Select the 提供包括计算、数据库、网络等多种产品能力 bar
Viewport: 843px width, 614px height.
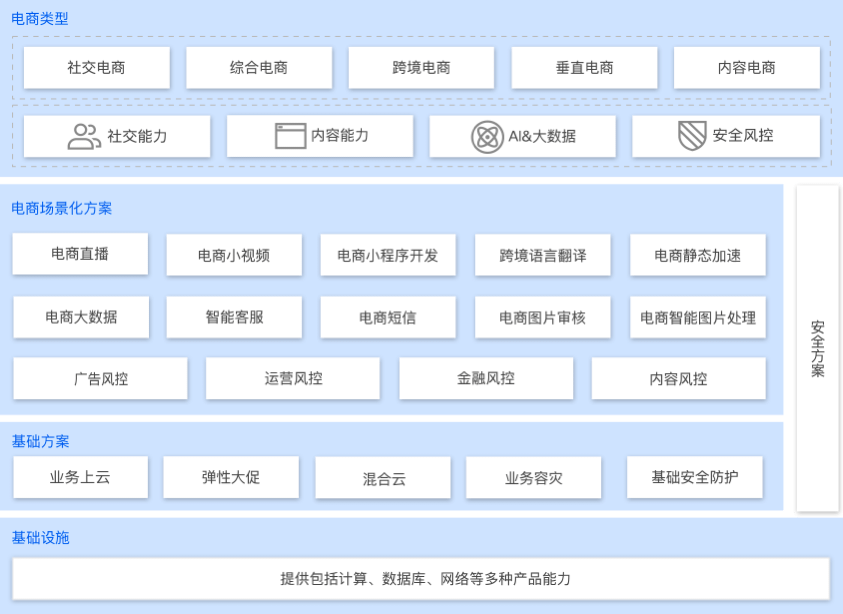[421, 577]
